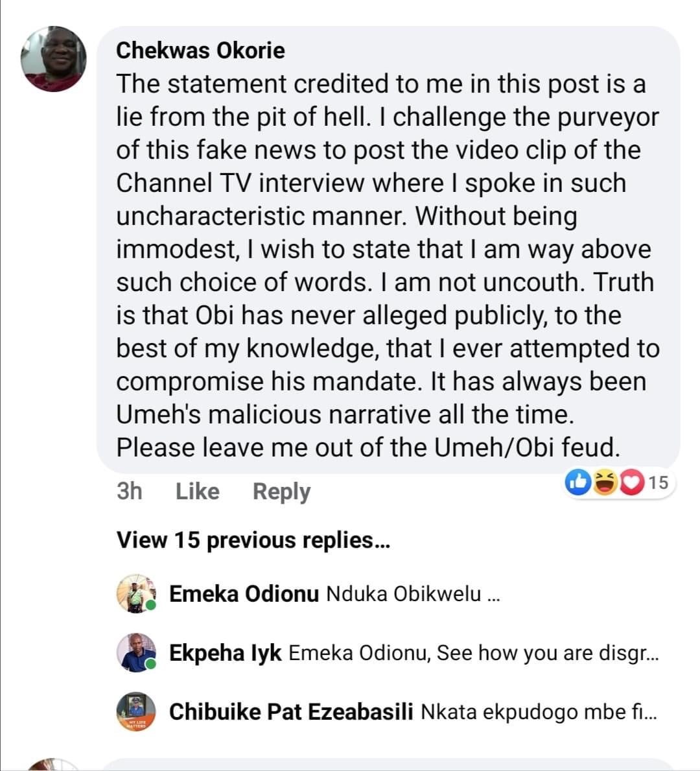The width and height of the screenshot is (700, 771).
Task: Click Emeka Odionu's avatar
Action: point(136,593)
